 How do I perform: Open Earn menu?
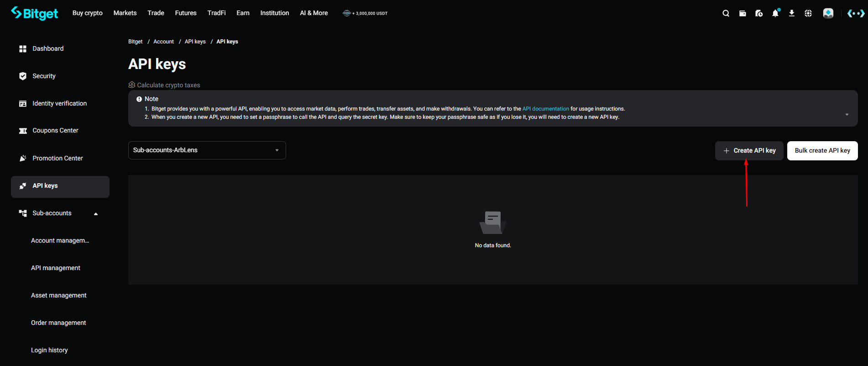coord(243,13)
